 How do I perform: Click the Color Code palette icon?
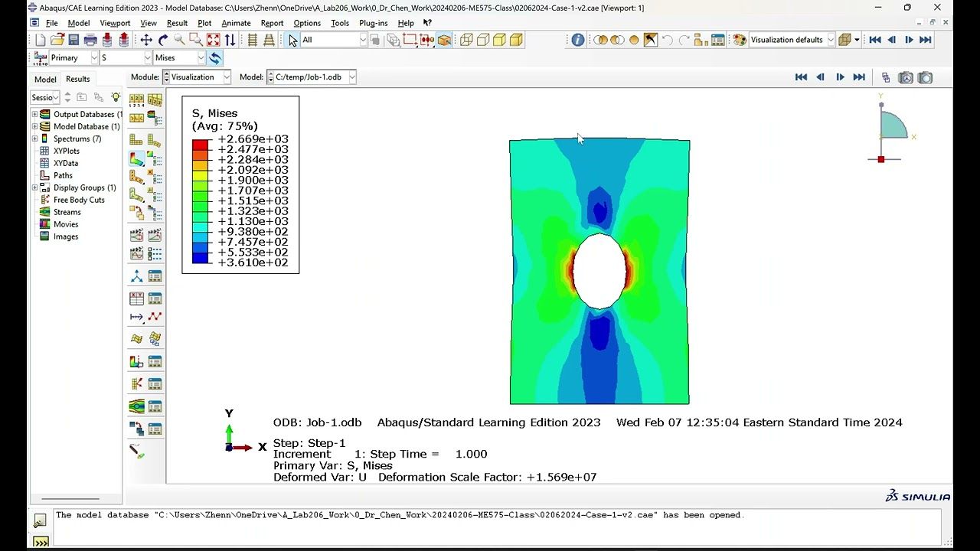[x=739, y=40]
